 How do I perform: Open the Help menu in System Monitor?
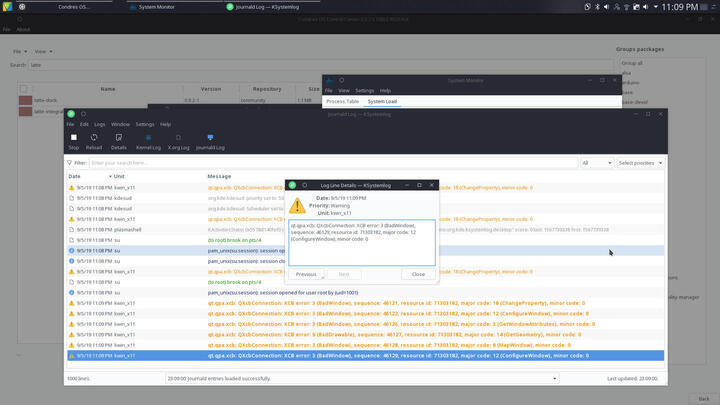(x=385, y=91)
